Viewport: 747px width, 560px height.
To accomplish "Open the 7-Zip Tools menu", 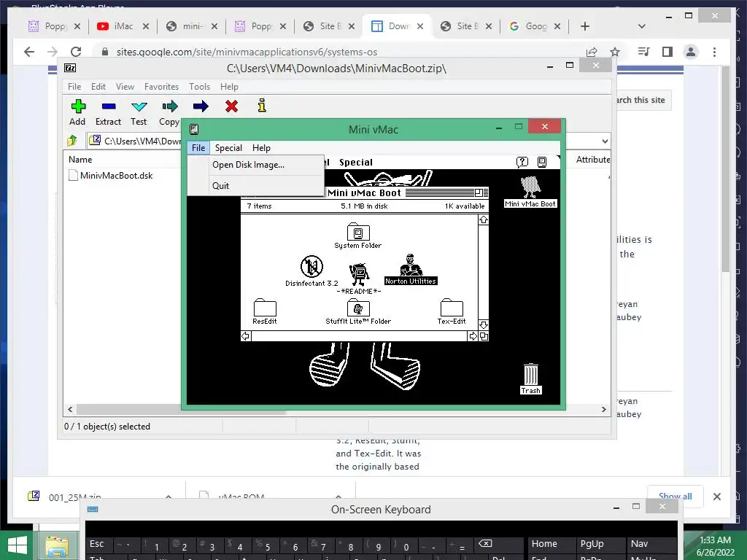I will (x=199, y=87).
